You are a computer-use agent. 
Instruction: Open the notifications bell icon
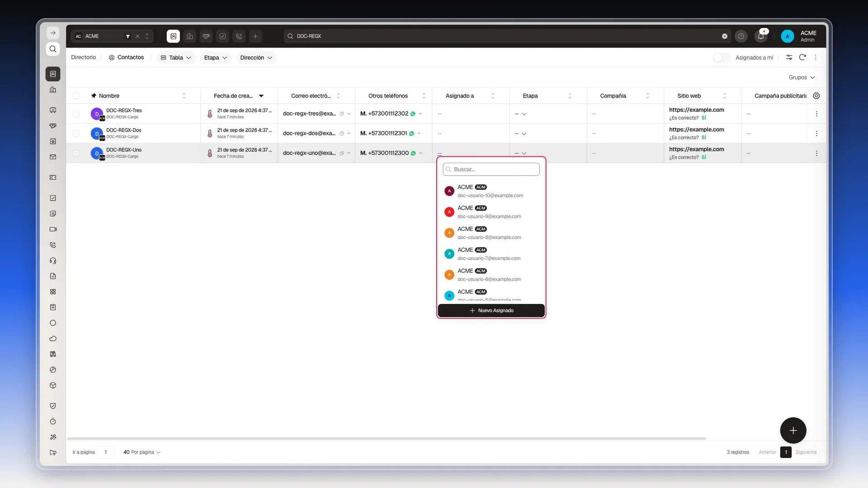point(761,36)
